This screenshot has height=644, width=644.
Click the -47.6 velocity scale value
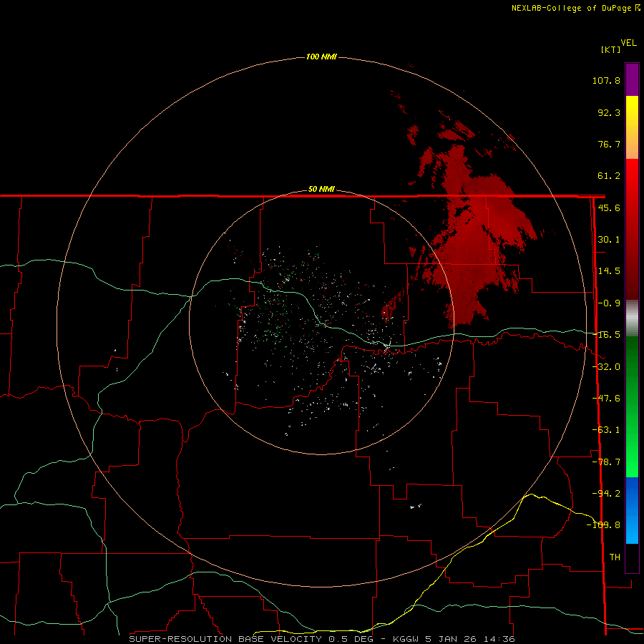pyautogui.click(x=606, y=399)
